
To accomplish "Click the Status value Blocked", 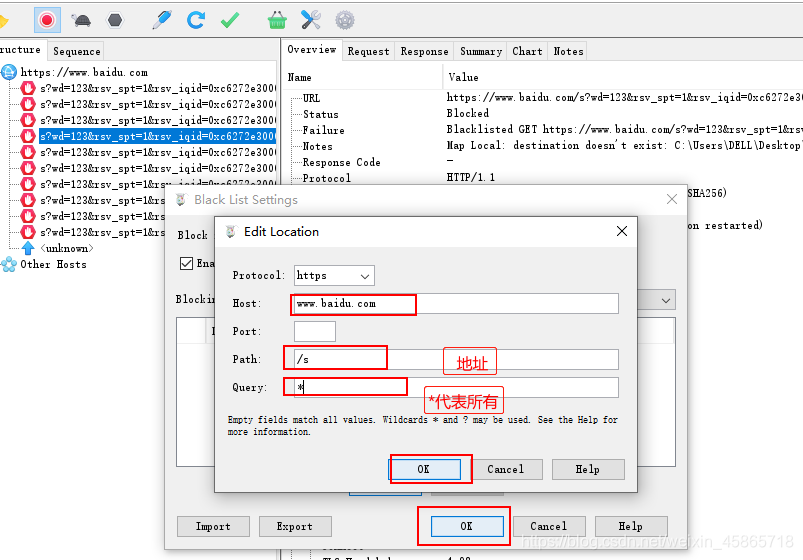I will (468, 113).
